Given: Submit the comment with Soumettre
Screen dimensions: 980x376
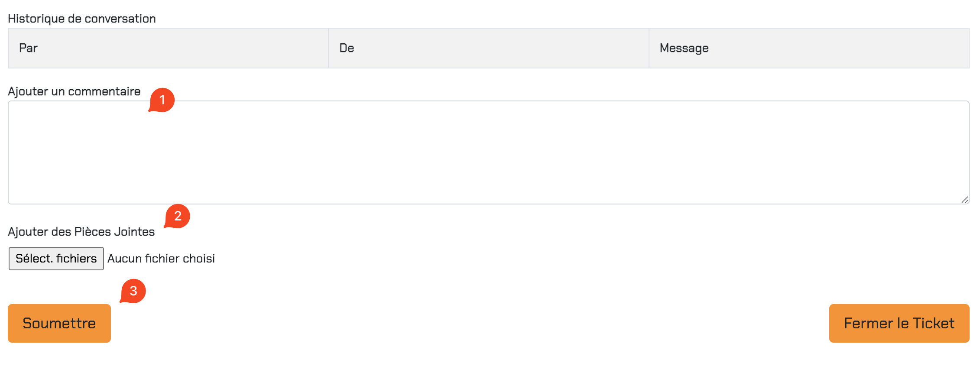Looking at the screenshot, I should (59, 323).
